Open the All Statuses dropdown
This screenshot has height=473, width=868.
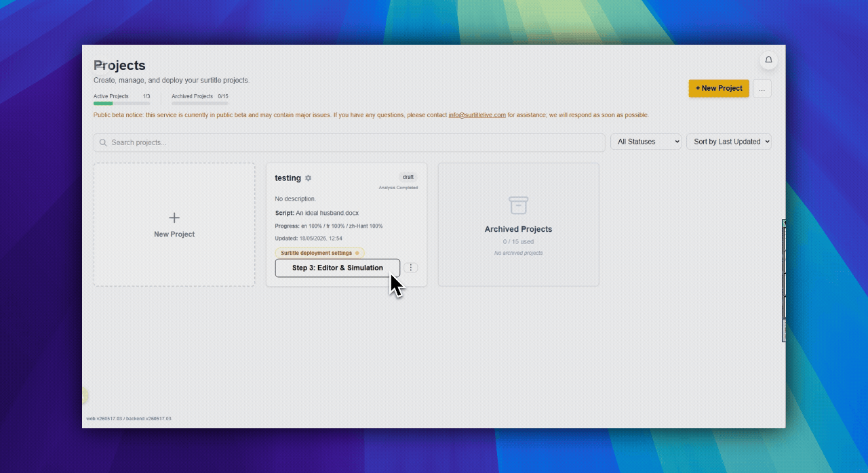click(x=646, y=142)
